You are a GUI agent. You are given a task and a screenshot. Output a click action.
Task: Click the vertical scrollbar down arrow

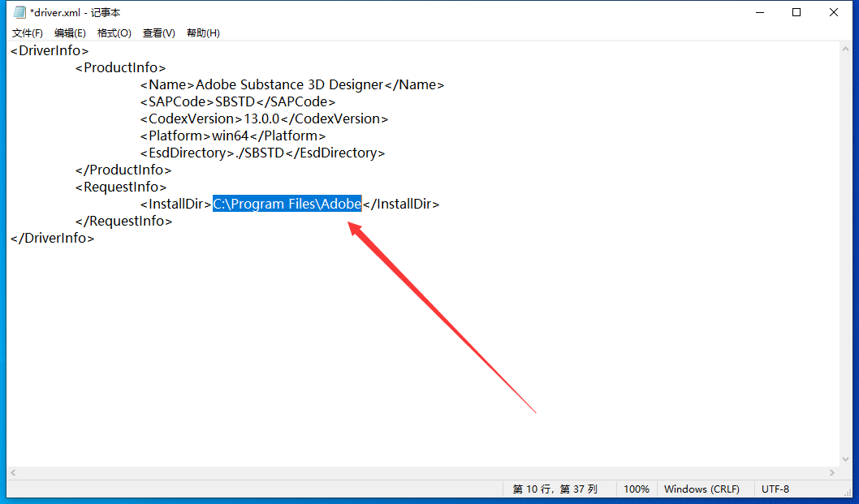click(845, 459)
